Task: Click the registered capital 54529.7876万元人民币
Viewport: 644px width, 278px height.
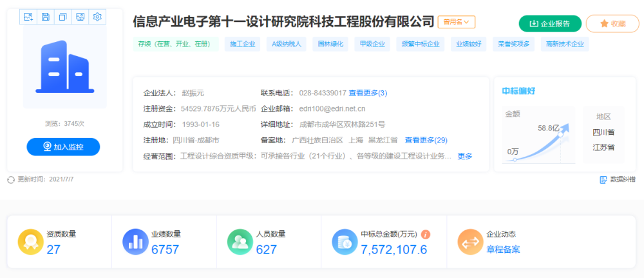Action: coord(218,109)
